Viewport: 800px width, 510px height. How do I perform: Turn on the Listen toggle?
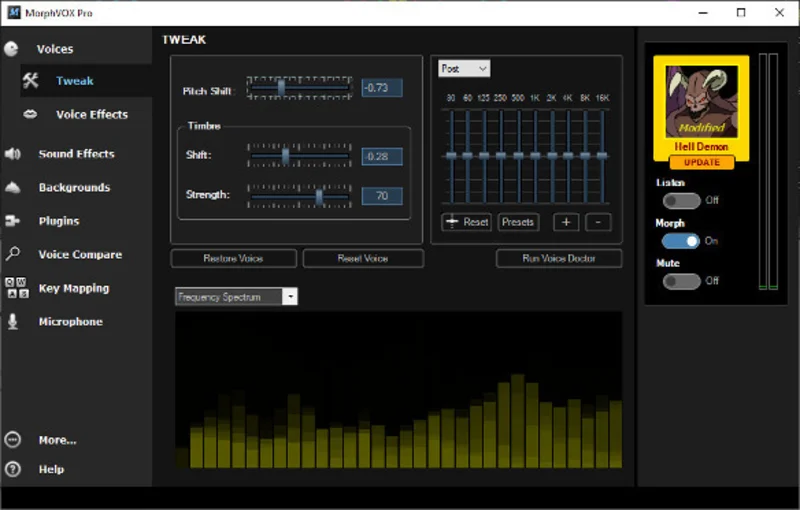coord(681,200)
